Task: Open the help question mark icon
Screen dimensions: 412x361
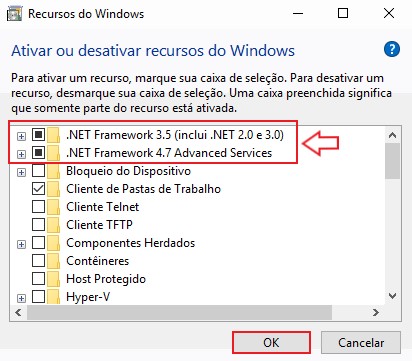Action: pyautogui.click(x=392, y=50)
